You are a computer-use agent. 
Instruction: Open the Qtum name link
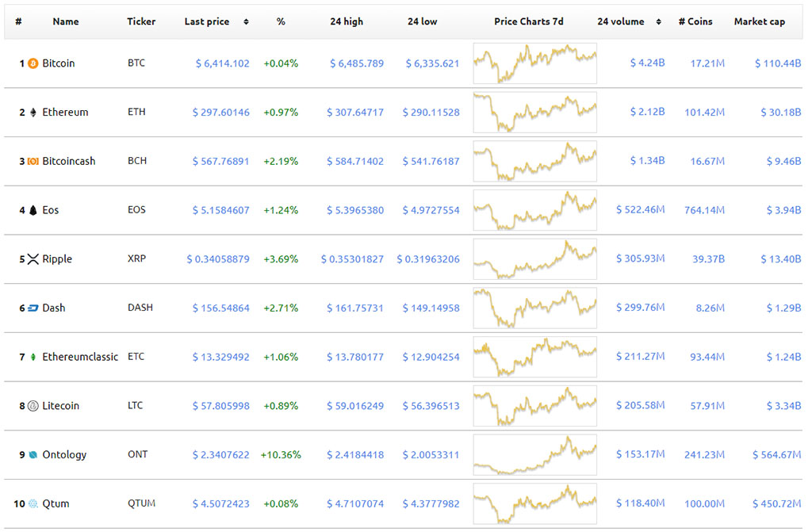point(56,503)
